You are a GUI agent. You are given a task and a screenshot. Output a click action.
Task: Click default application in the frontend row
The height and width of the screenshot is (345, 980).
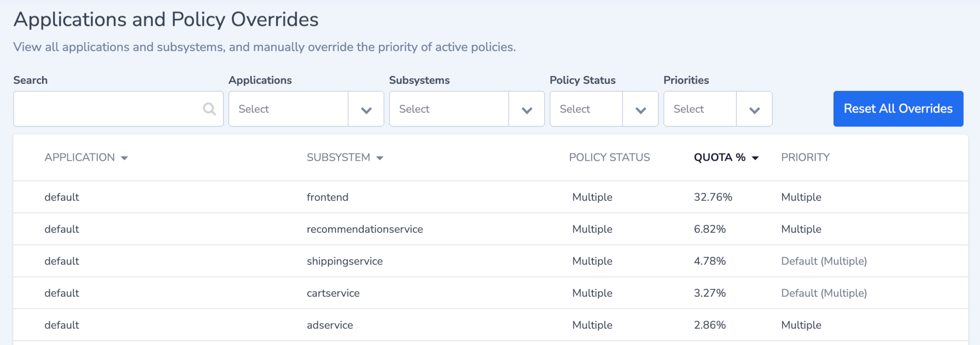pos(62,197)
